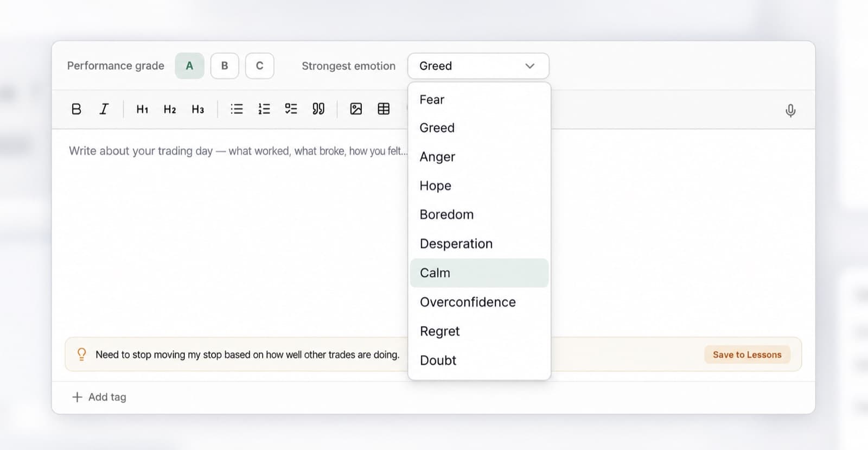Click the Strongest emotion label
The image size is (868, 450).
pyautogui.click(x=348, y=66)
